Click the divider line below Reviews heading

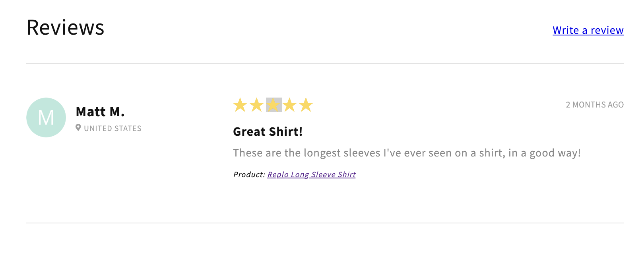pos(325,64)
